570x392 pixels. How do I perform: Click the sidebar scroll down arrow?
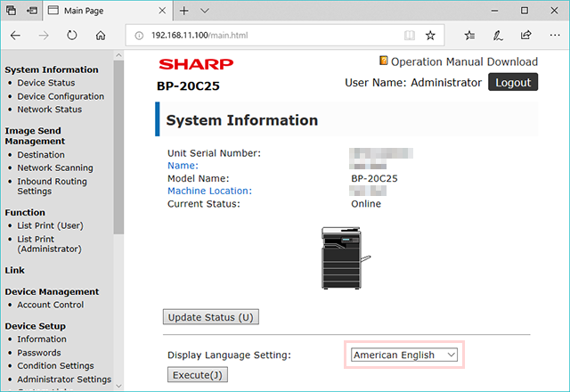118,386
